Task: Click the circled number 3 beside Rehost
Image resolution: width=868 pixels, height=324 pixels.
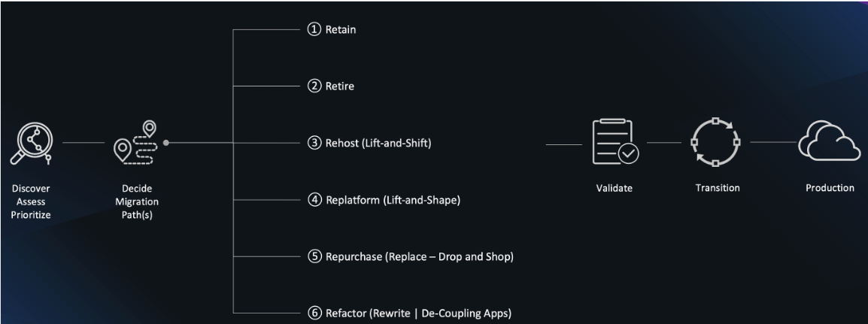Action: point(314,143)
